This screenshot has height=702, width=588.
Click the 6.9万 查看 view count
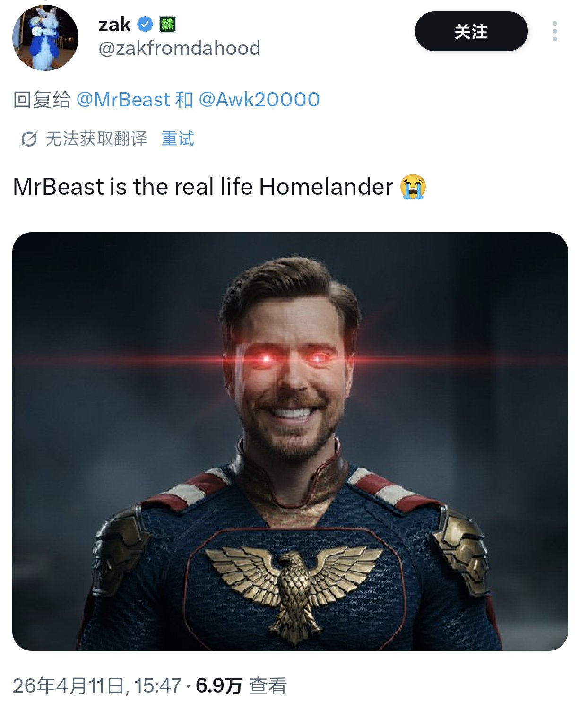pyautogui.click(x=241, y=686)
